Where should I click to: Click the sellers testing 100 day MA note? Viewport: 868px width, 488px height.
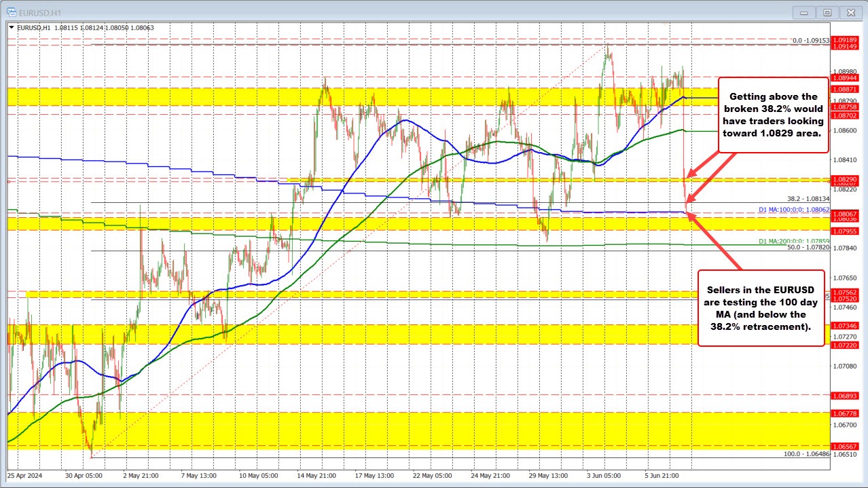click(761, 308)
